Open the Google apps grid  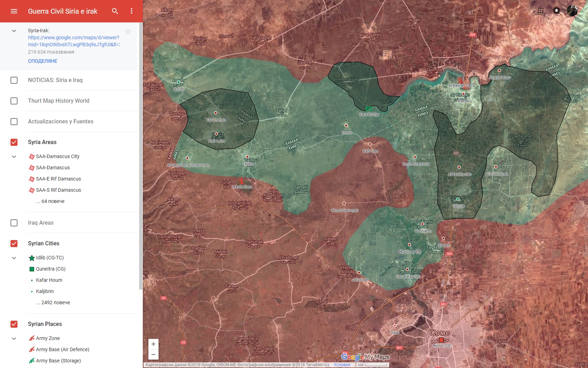point(541,11)
